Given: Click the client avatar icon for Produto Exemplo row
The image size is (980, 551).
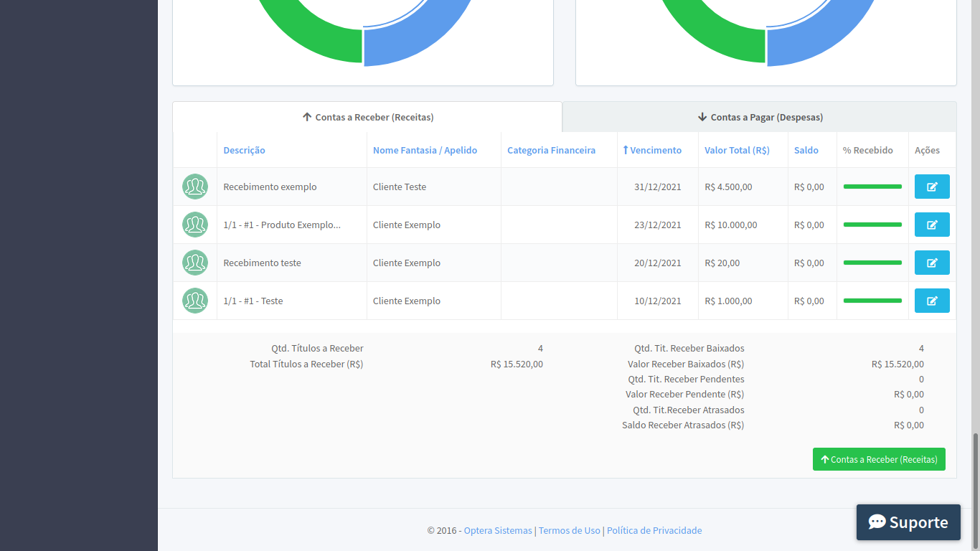Looking at the screenshot, I should pos(195,225).
